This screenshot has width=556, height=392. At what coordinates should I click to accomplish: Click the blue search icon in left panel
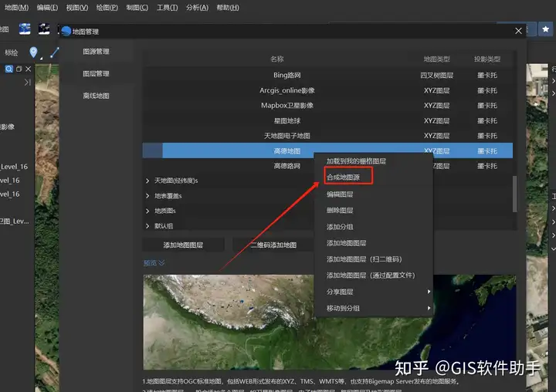[8, 69]
